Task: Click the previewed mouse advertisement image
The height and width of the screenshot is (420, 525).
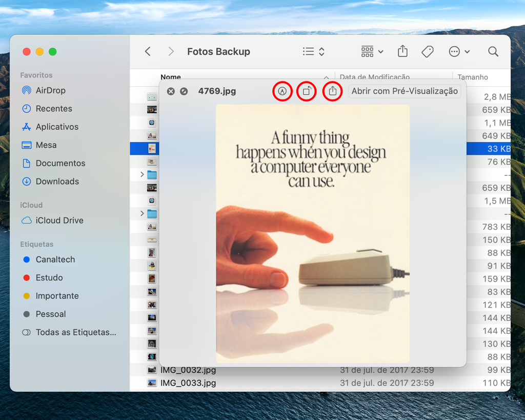Action: 313,233
